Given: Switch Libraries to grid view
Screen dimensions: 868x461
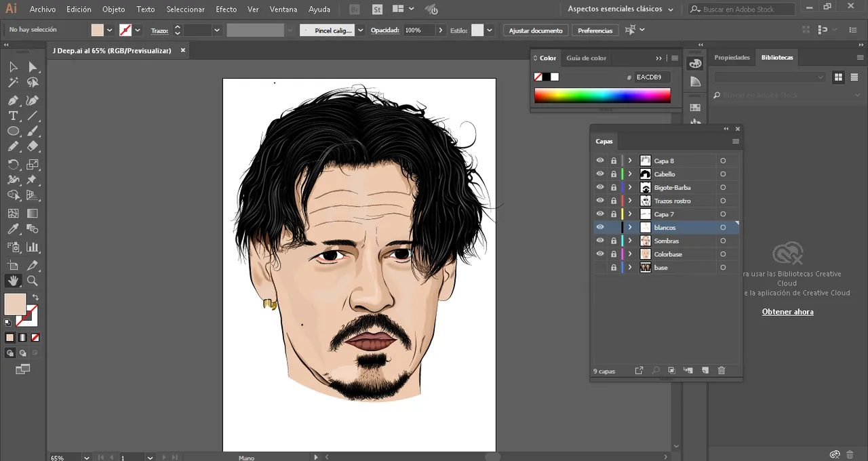Looking at the screenshot, I should tap(838, 77).
